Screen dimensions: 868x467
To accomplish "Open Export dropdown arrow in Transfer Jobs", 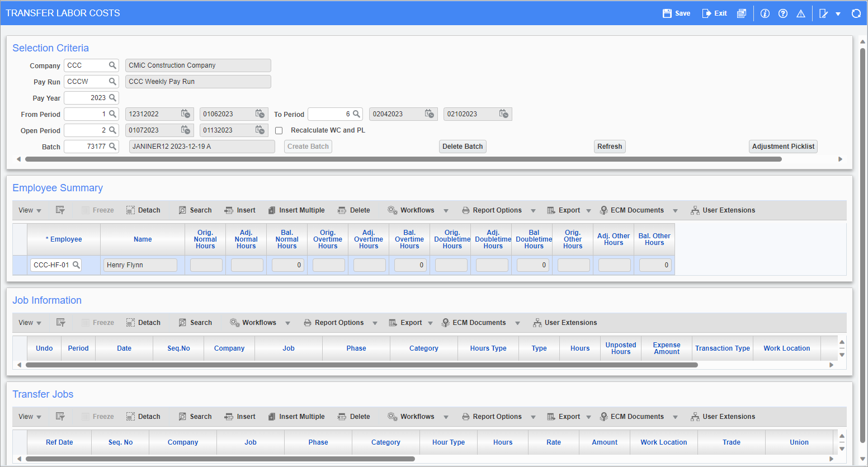I will coord(588,417).
